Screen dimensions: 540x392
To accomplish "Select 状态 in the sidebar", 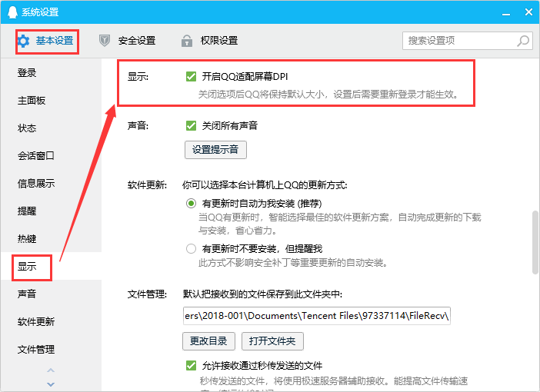I will 51,128.
